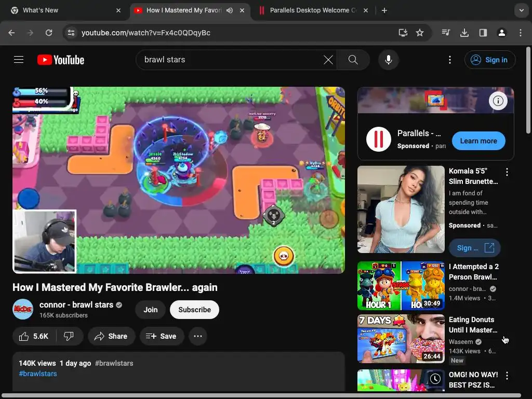Click the ad info icon on Parallels ad
532x399 pixels.
pyautogui.click(x=498, y=101)
